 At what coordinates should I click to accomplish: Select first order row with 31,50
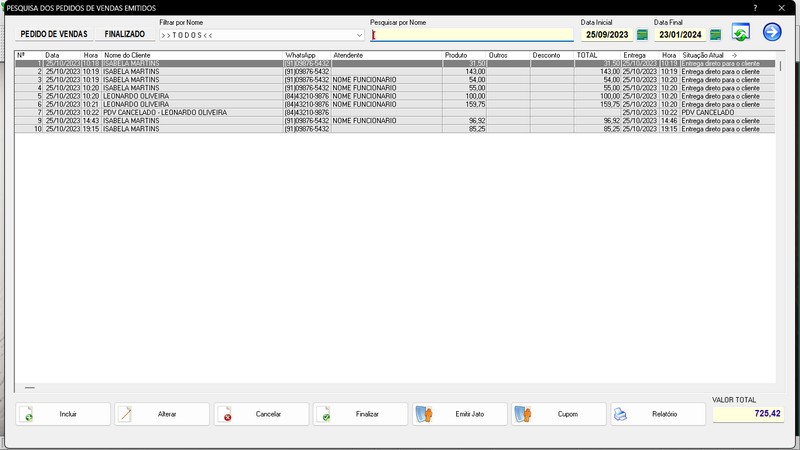pyautogui.click(x=395, y=64)
